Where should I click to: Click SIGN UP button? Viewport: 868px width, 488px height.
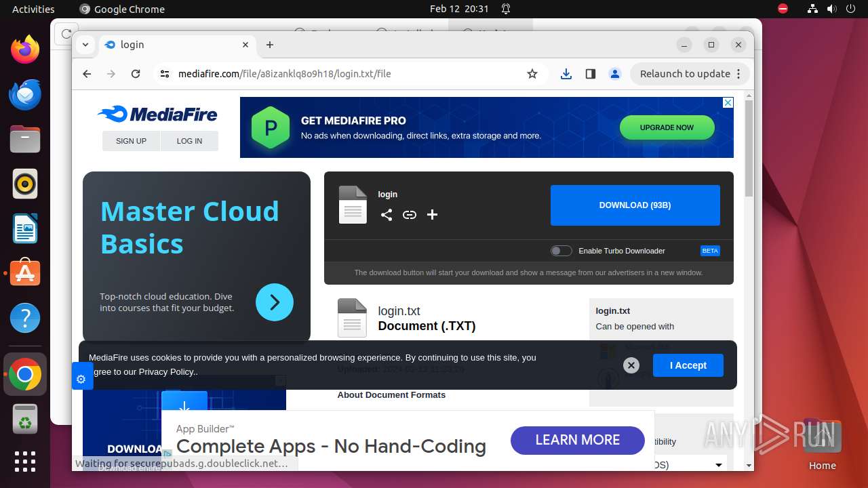[131, 141]
